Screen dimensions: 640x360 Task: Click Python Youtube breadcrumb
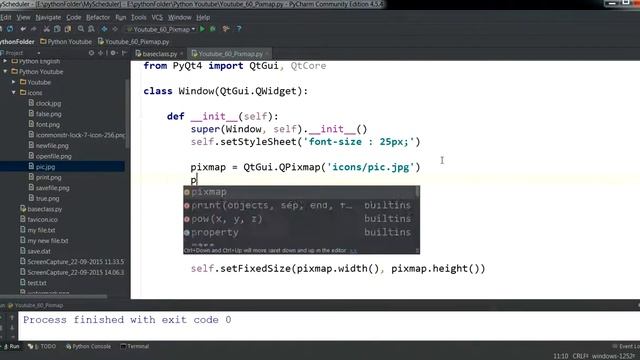pyautogui.click(x=66, y=42)
